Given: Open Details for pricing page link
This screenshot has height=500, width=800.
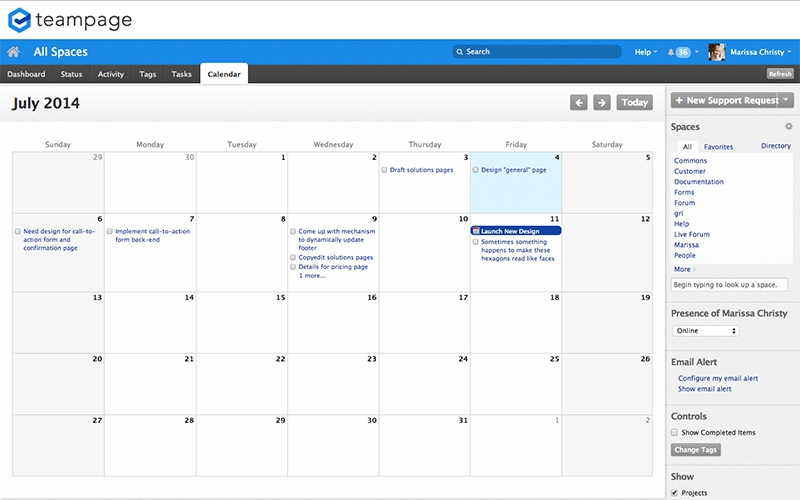Looking at the screenshot, I should [x=333, y=266].
